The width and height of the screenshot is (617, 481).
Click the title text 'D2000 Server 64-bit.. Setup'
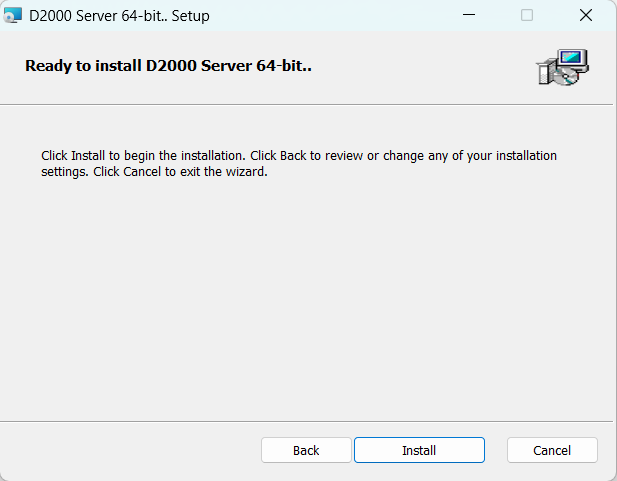pos(119,16)
